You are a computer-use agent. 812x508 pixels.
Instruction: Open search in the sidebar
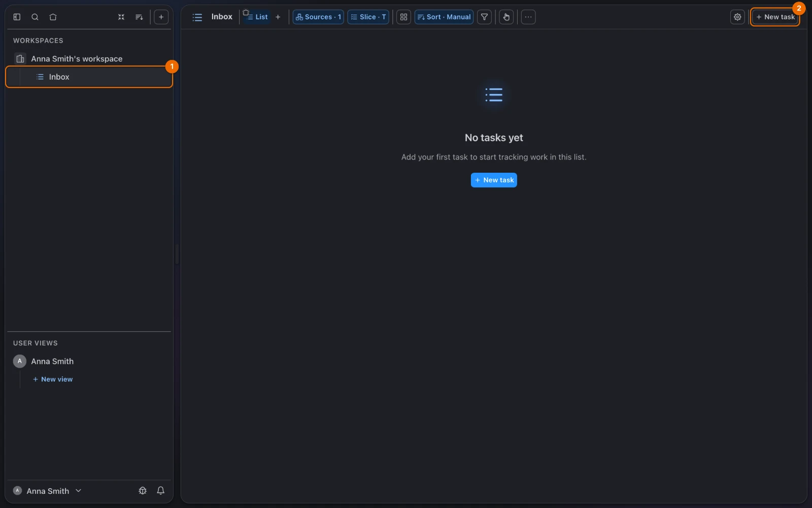click(35, 17)
